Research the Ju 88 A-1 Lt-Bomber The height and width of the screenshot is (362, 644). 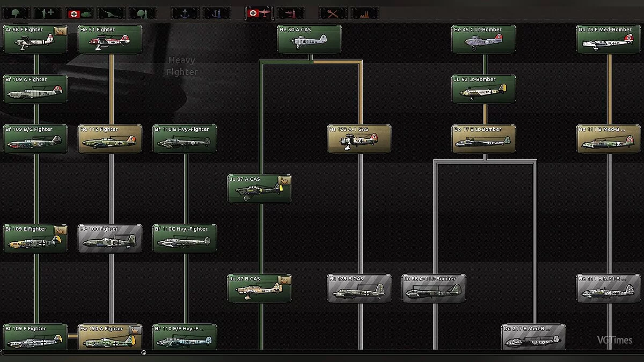434,288
